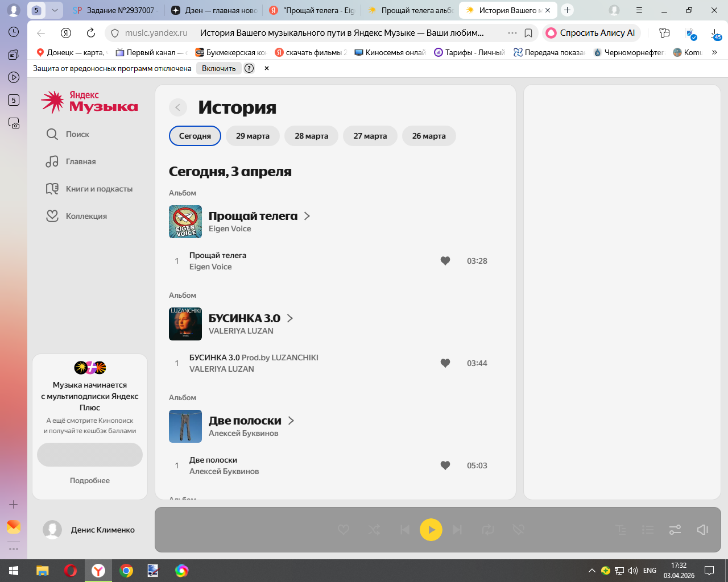Switch to the Дзен browser tab
Image resolution: width=728 pixels, height=582 pixels.
point(214,10)
